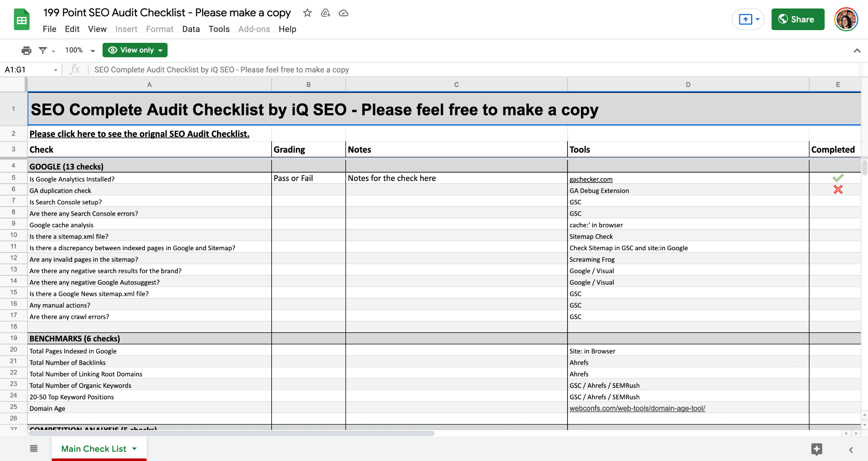Open the Tools menu
The width and height of the screenshot is (868, 461).
[x=219, y=29]
